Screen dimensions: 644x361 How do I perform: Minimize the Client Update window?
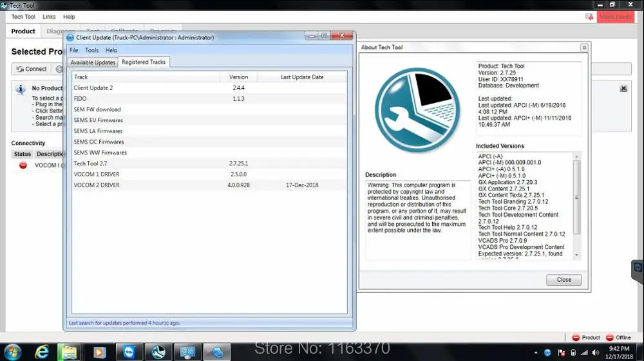(x=312, y=35)
